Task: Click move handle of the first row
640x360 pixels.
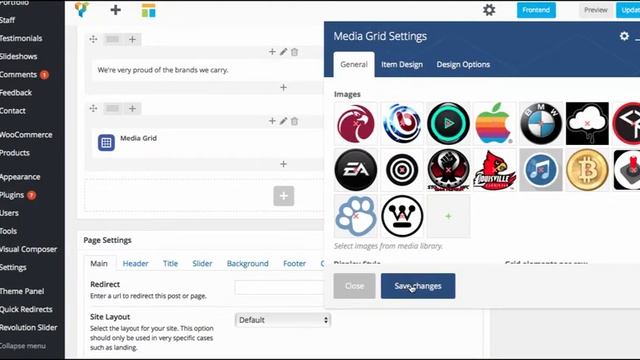Action: (93, 39)
